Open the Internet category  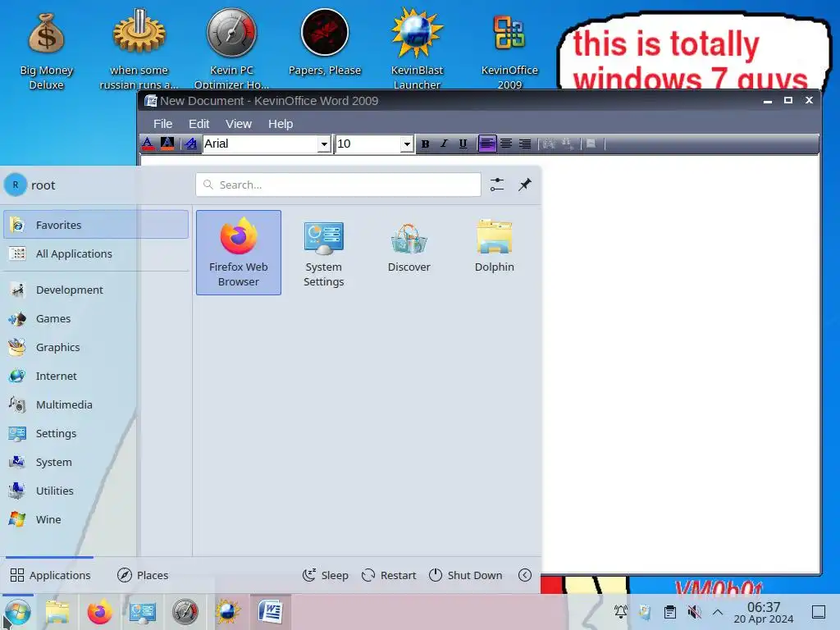(x=96, y=376)
